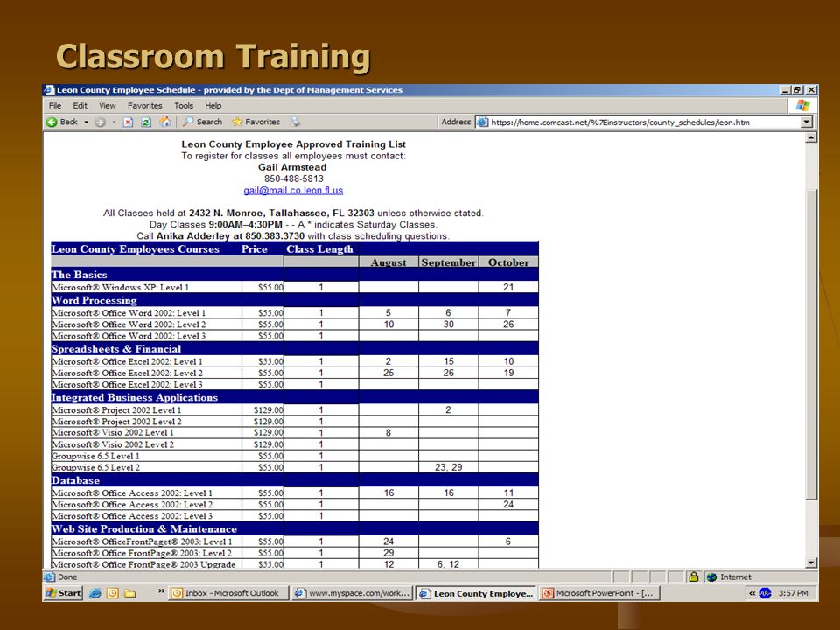Click the gail@mail.co.leon.fl.us email link

(x=293, y=190)
